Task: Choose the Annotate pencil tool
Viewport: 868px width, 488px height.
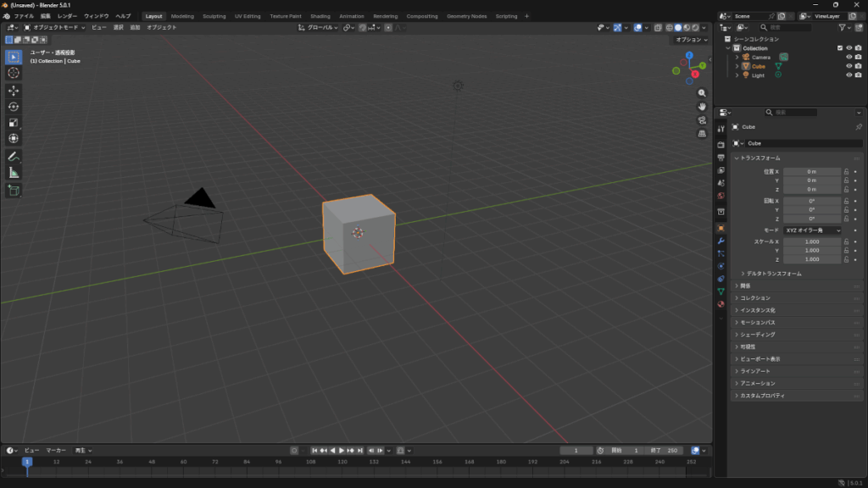Action: [14, 157]
